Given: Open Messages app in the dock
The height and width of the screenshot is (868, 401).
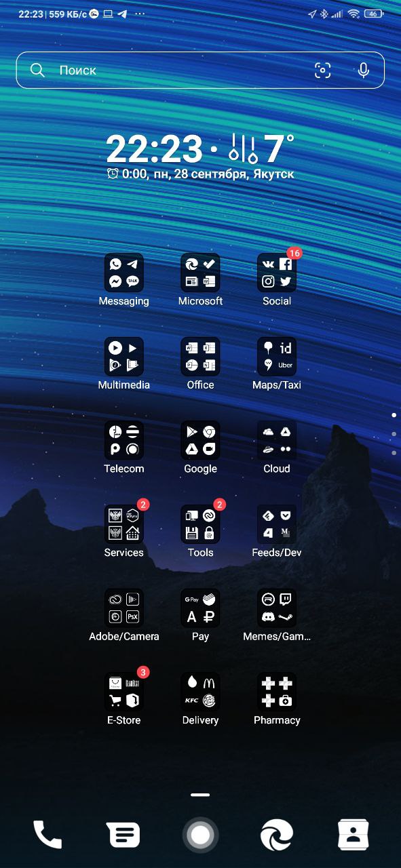Looking at the screenshot, I should coord(123,835).
